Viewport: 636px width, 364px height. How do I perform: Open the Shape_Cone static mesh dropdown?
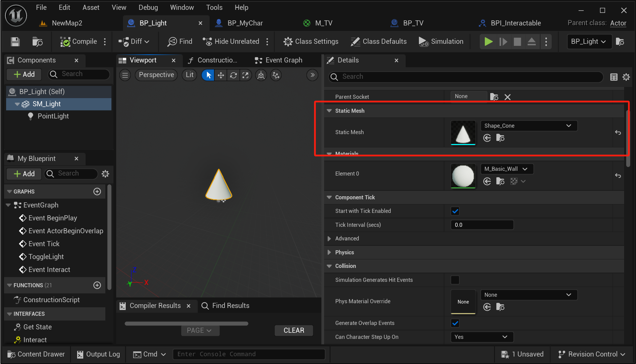(x=529, y=126)
